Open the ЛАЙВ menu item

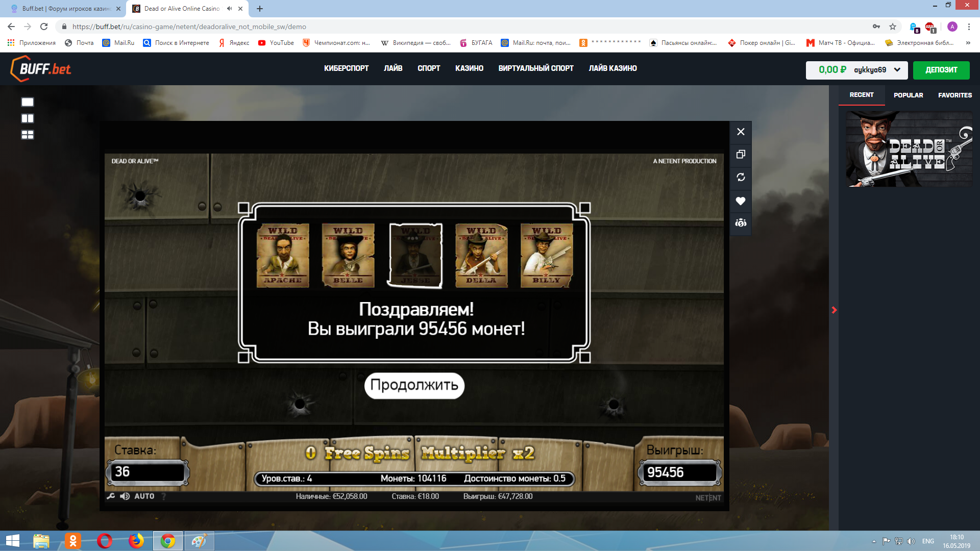click(x=393, y=68)
